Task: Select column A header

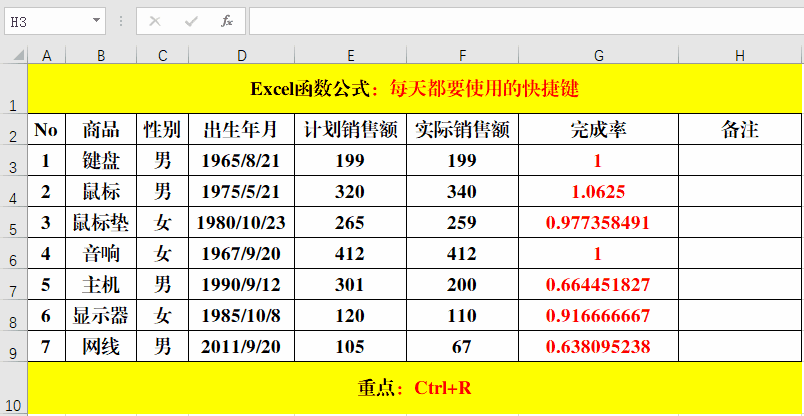Action: pos(47,56)
